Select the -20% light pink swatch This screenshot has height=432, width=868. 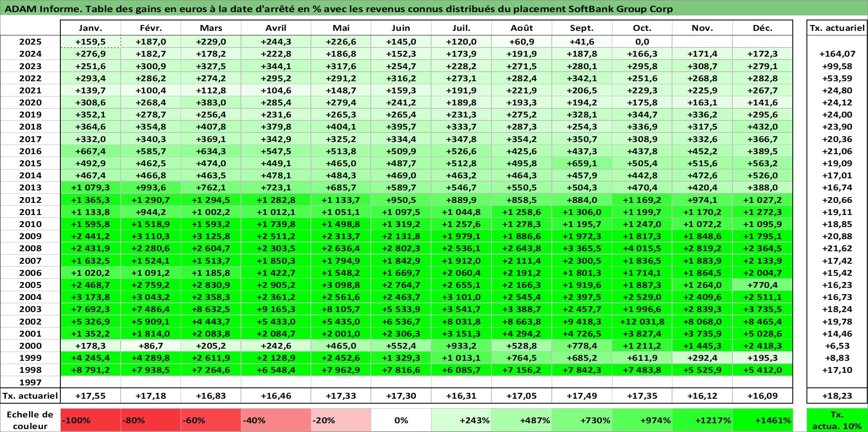[x=341, y=420]
